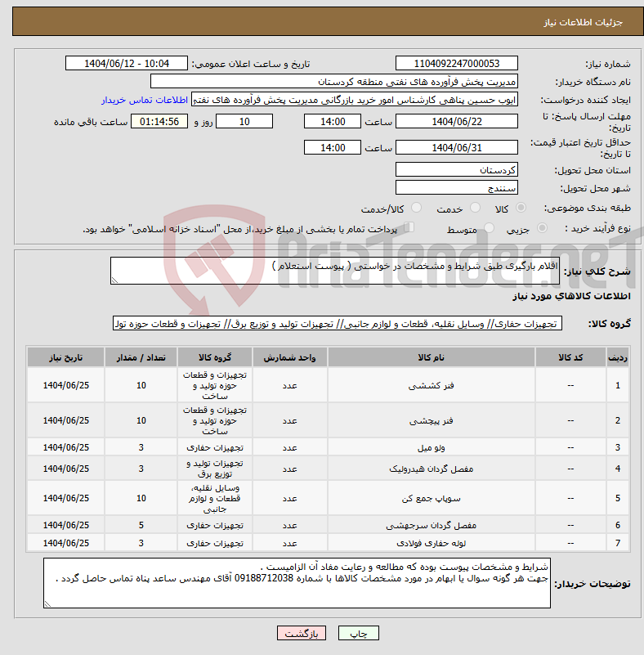Click the price validity time 14:00 field
Image resolution: width=644 pixels, height=655 pixels.
pos(333,147)
